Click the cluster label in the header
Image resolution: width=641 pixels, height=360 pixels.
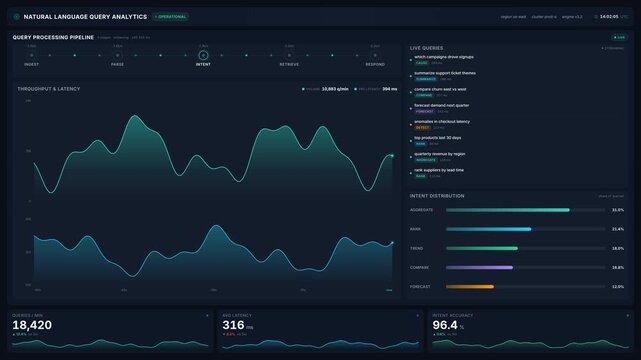coord(544,17)
